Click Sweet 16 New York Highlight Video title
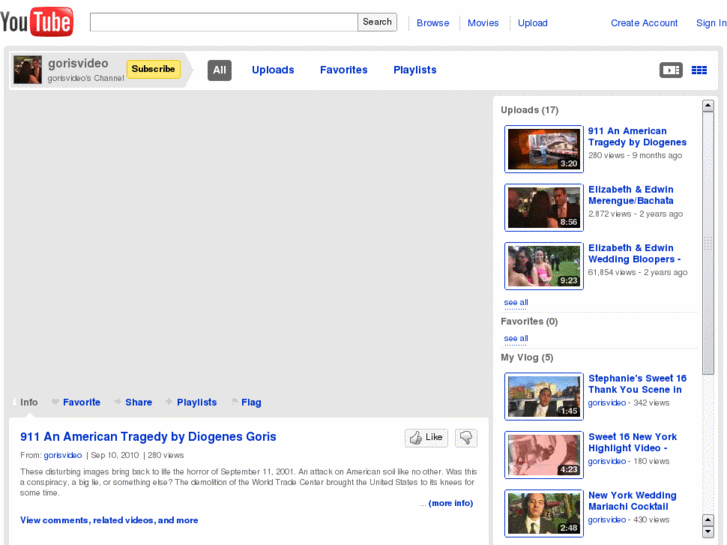The height and width of the screenshot is (545, 727). (x=632, y=442)
